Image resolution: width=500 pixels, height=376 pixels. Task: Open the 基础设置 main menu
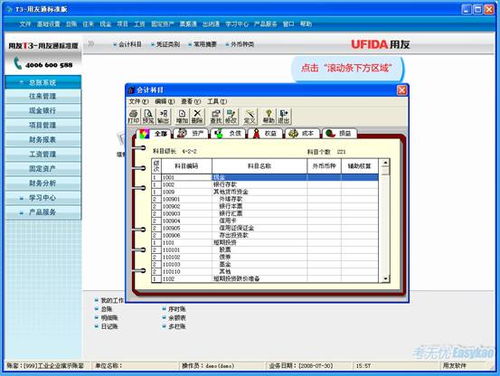tap(48, 24)
